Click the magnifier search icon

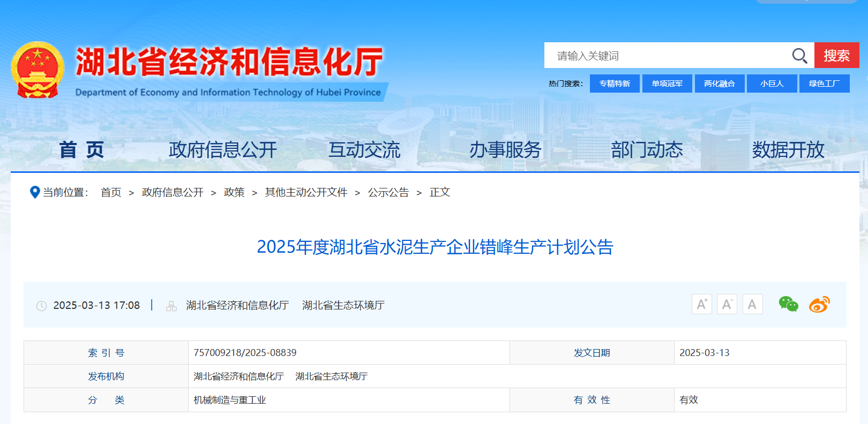click(799, 56)
